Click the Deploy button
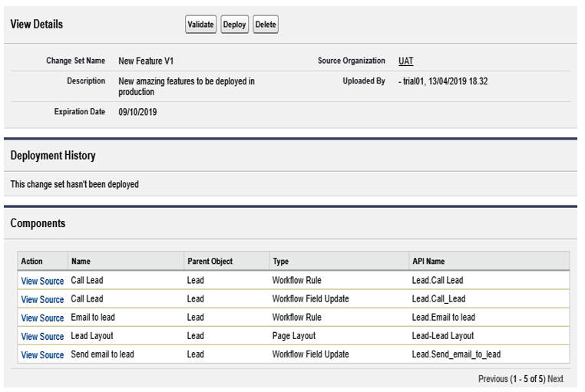This screenshot has width=585, height=392. coord(234,25)
